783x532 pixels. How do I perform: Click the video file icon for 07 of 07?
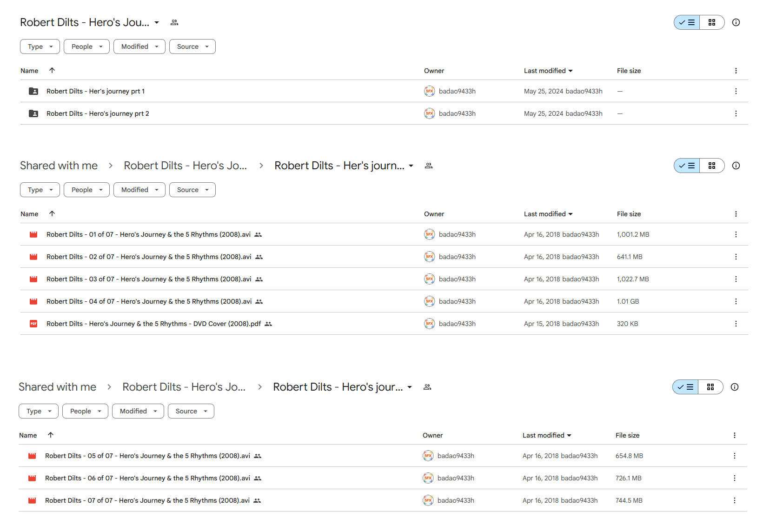(x=32, y=500)
